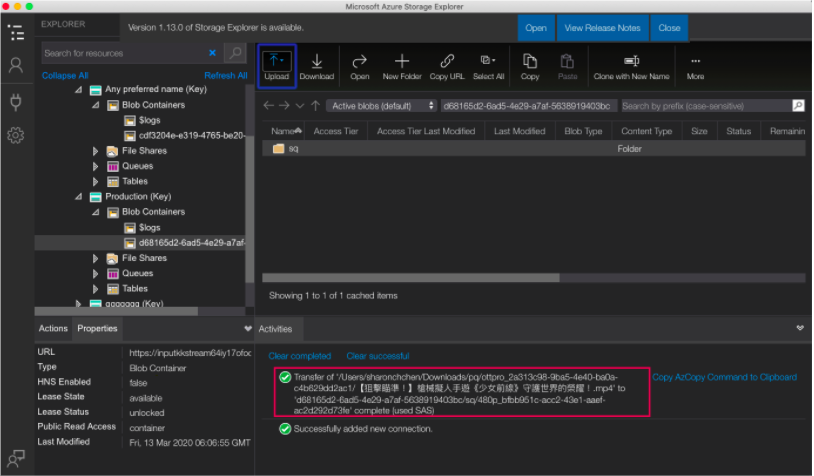
Task: Sort by the Size column header
Action: [699, 131]
